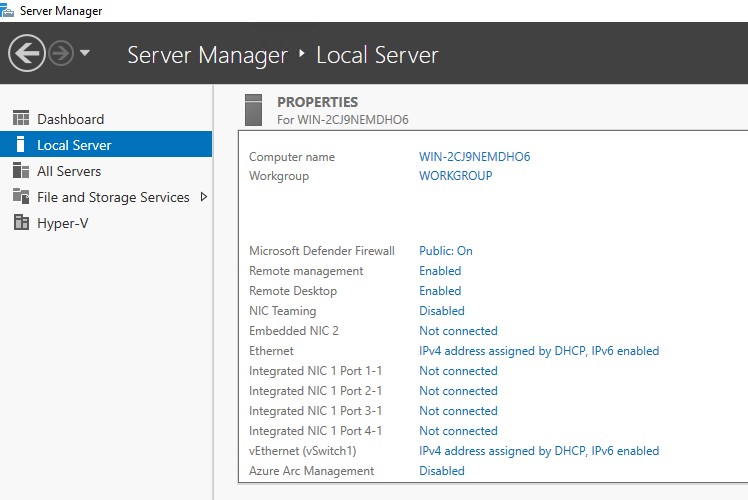Viewport: 748px width, 500px height.
Task: Click the File and Storage Services icon
Action: pyautogui.click(x=21, y=197)
